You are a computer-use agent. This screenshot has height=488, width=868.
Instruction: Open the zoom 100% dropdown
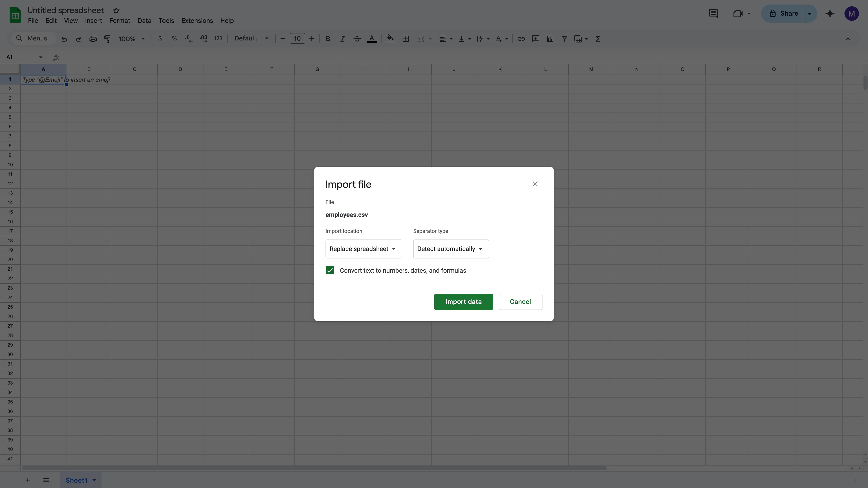coord(132,39)
